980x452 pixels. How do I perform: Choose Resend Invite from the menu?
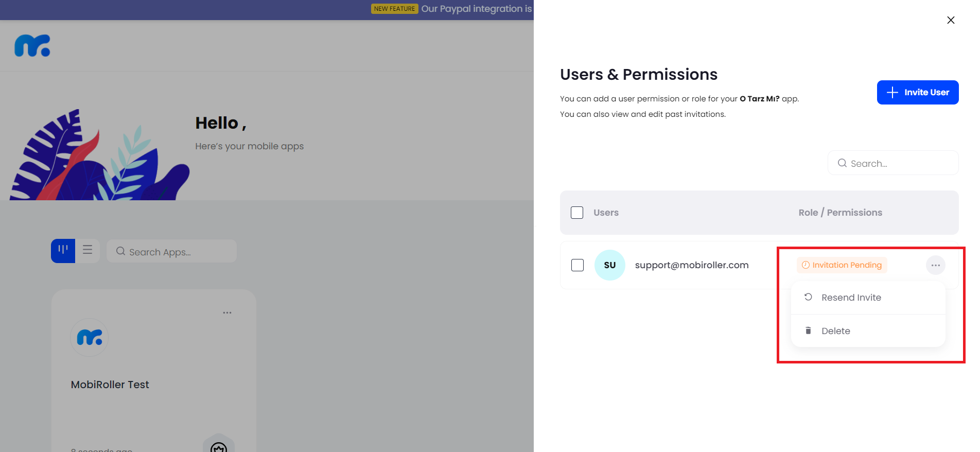pyautogui.click(x=868, y=298)
